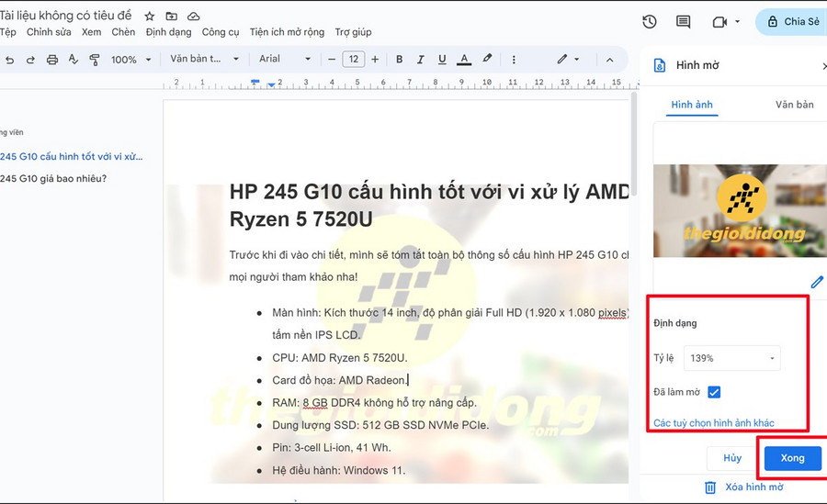Screen dimensions: 827x504
Task: Open the Xem menu
Action: coord(91,32)
